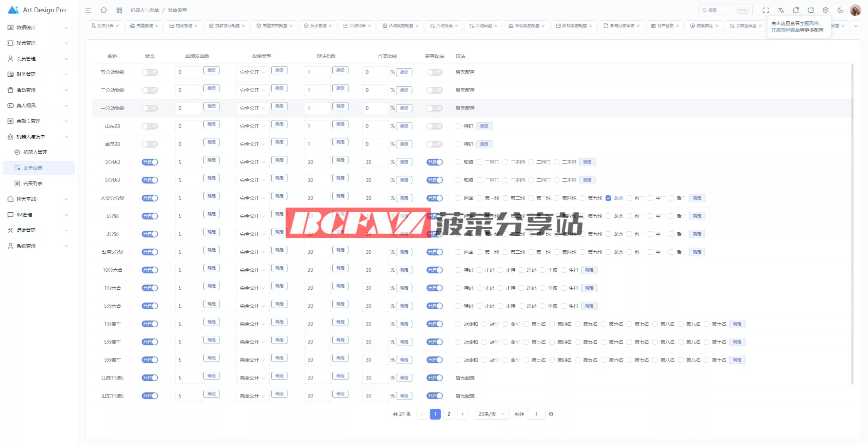Screen dimensions: 868x445
Task: Open 合买列表 in the sidebar
Action: (x=33, y=183)
